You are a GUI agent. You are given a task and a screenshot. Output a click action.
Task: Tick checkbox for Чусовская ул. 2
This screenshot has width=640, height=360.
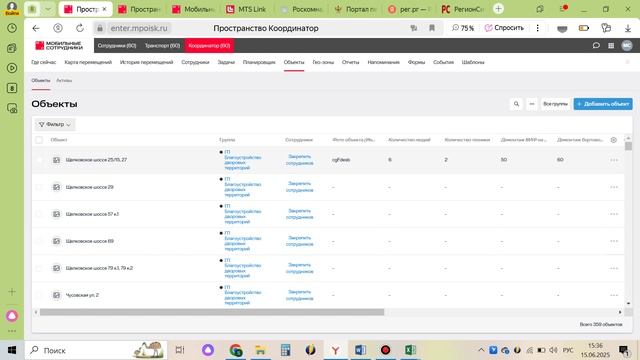(39, 295)
